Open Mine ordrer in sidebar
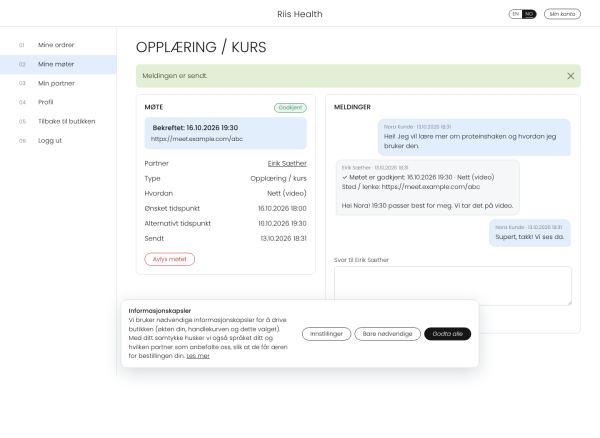This screenshot has height=438, width=600. [58, 45]
